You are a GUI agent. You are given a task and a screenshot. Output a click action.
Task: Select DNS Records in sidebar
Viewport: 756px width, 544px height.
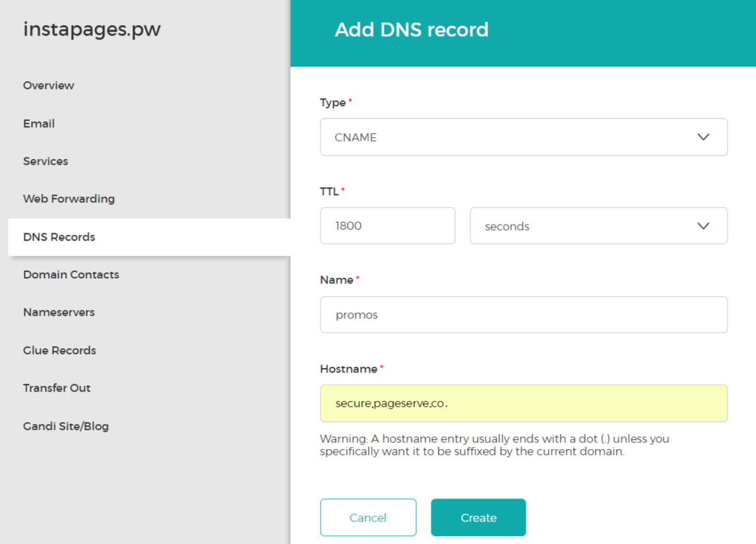pos(59,237)
